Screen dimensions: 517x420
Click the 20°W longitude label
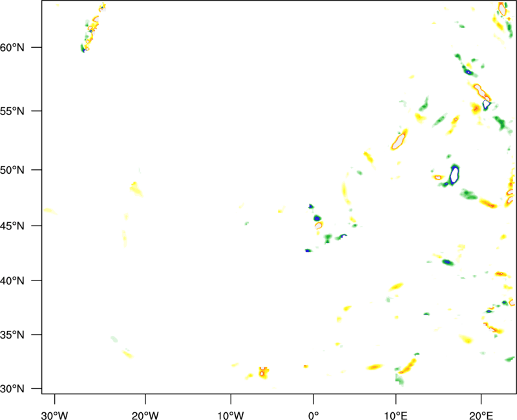[x=145, y=415]
